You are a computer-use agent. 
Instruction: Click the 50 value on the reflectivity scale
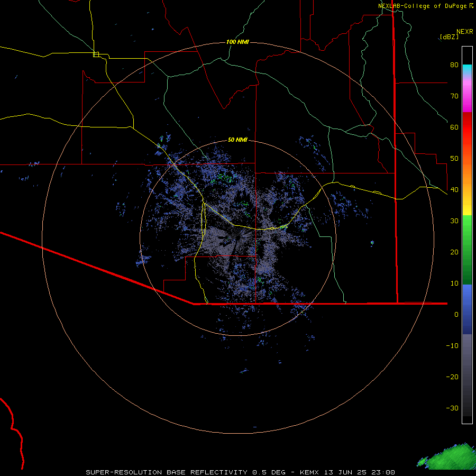(454, 159)
